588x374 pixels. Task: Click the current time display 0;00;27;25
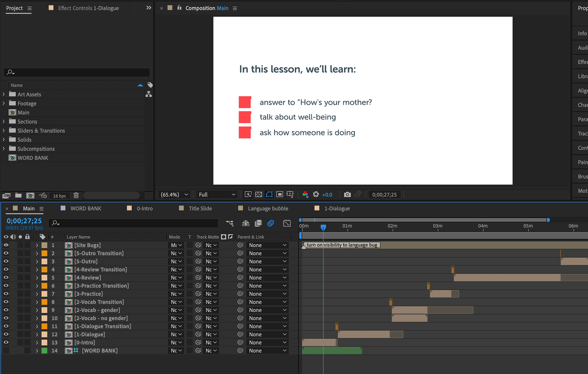tap(24, 221)
